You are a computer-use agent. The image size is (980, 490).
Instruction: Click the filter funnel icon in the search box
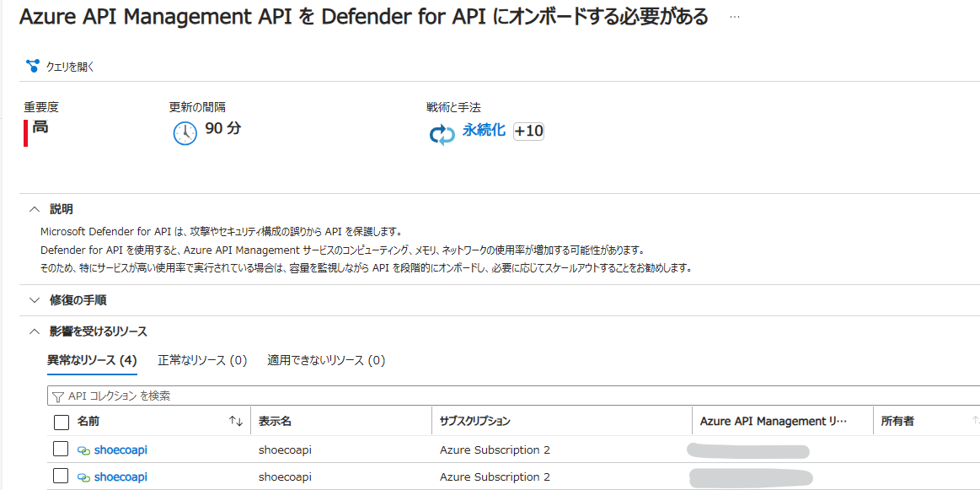[x=59, y=396]
